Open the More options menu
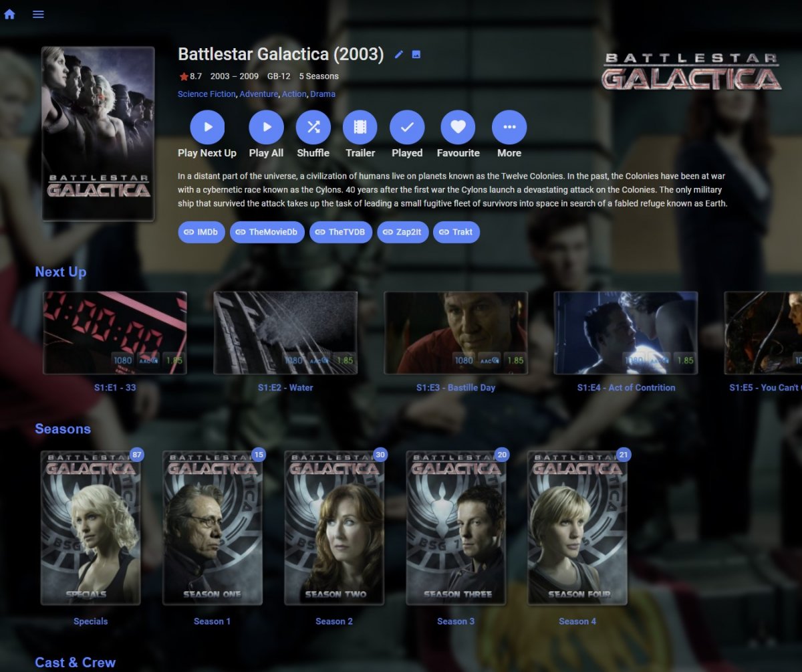This screenshot has width=802, height=672. point(509,127)
